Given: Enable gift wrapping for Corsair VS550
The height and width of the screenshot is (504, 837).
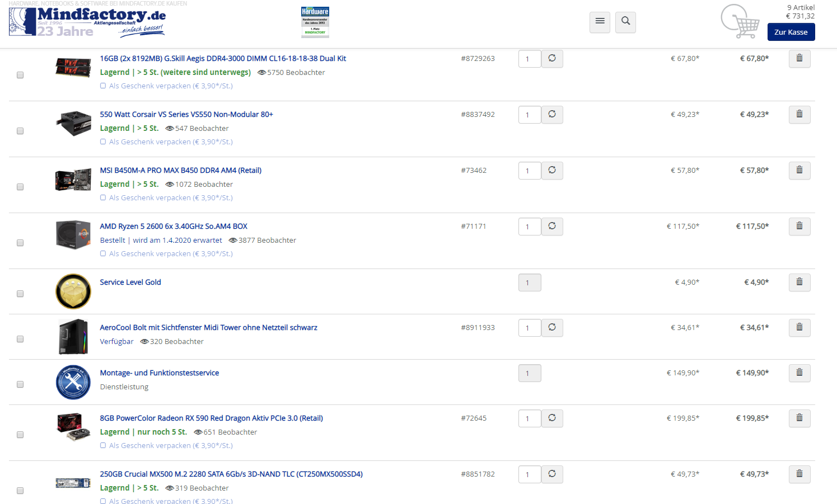Looking at the screenshot, I should click(103, 142).
